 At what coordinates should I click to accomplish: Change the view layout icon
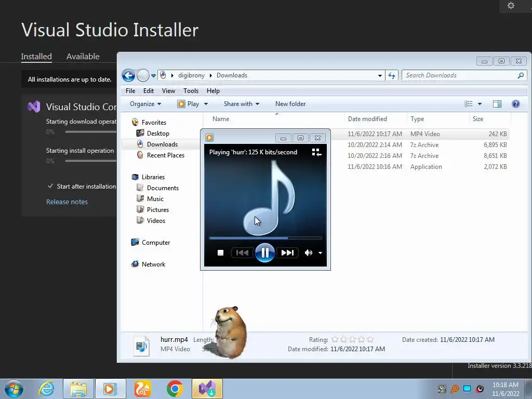(468, 104)
